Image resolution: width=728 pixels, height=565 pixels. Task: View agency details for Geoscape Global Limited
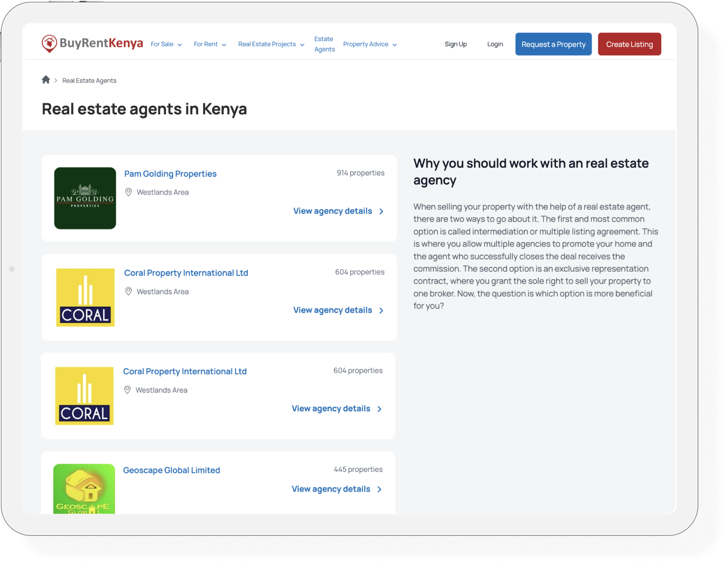331,489
